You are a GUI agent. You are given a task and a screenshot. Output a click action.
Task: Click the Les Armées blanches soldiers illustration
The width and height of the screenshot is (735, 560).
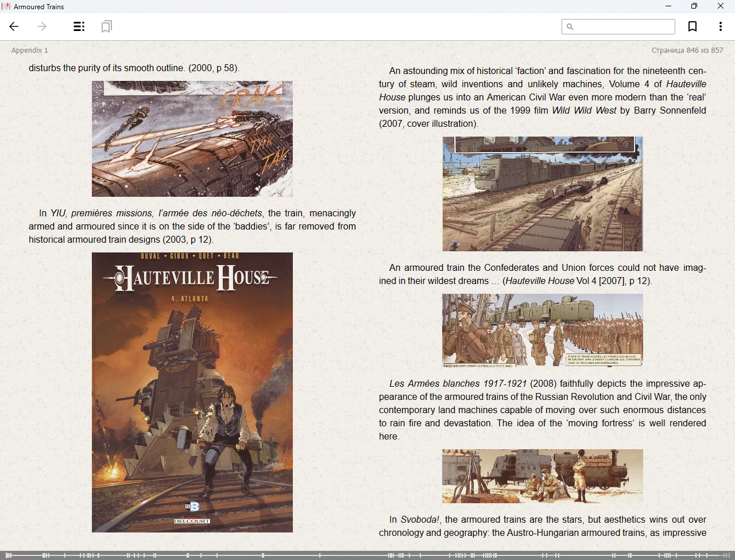tap(543, 330)
